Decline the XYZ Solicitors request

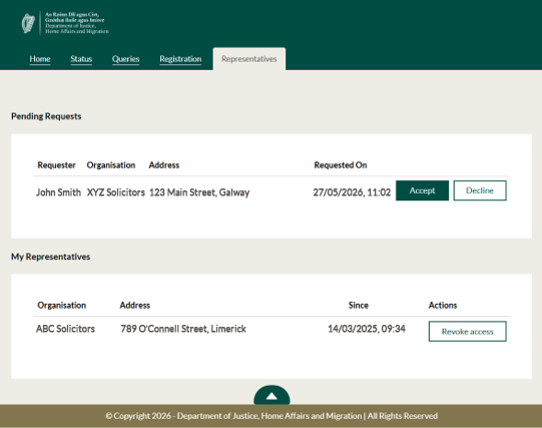tap(480, 190)
